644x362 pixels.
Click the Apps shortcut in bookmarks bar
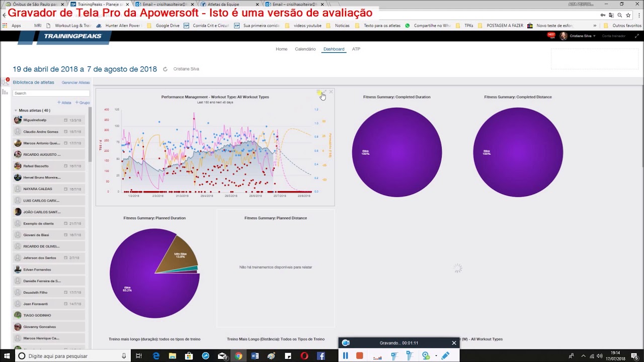point(12,26)
